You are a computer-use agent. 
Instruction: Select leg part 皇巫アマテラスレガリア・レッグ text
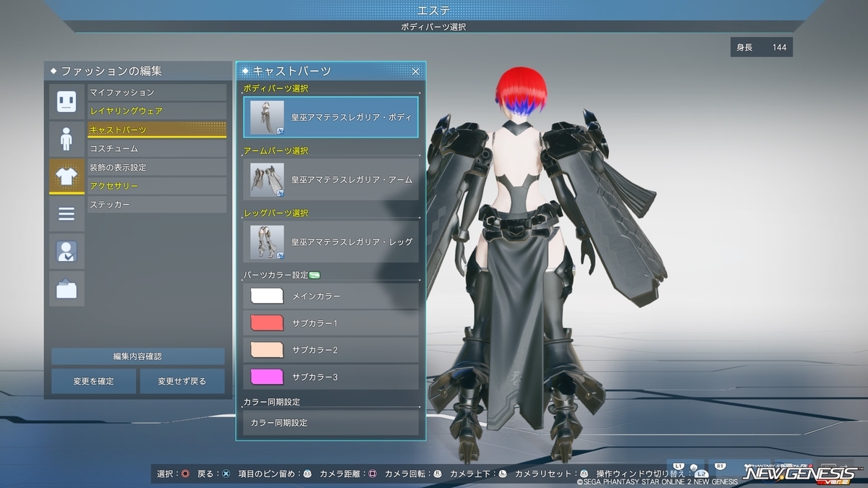[x=352, y=242]
